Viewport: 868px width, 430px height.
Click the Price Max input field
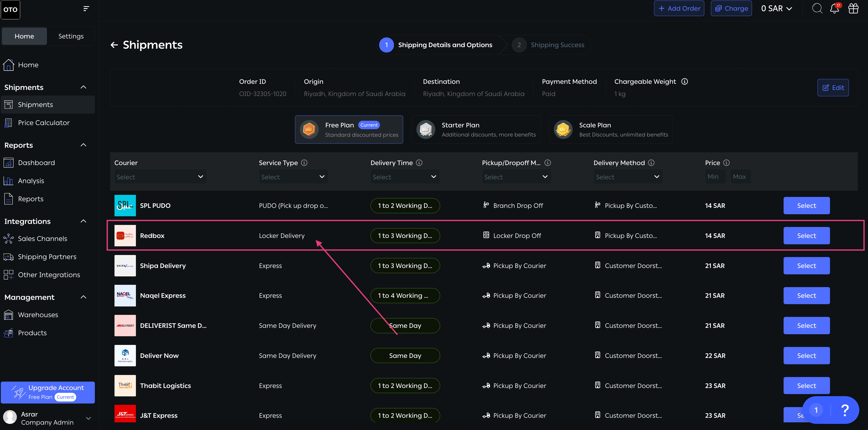[741, 177]
